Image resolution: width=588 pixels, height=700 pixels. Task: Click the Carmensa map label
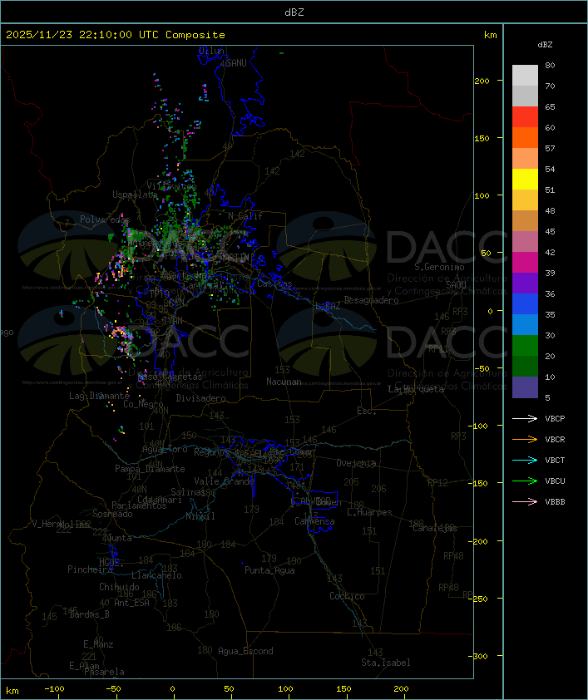314,521
